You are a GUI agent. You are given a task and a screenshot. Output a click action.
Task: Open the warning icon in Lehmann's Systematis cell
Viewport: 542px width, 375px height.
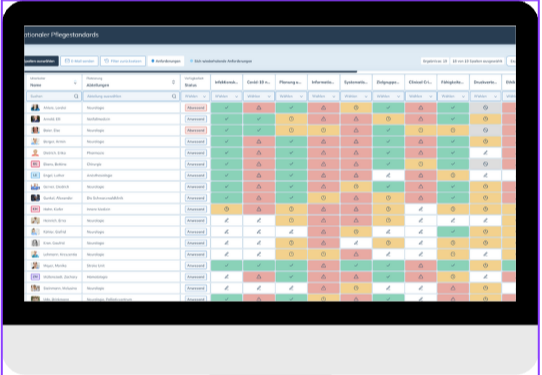(x=356, y=254)
